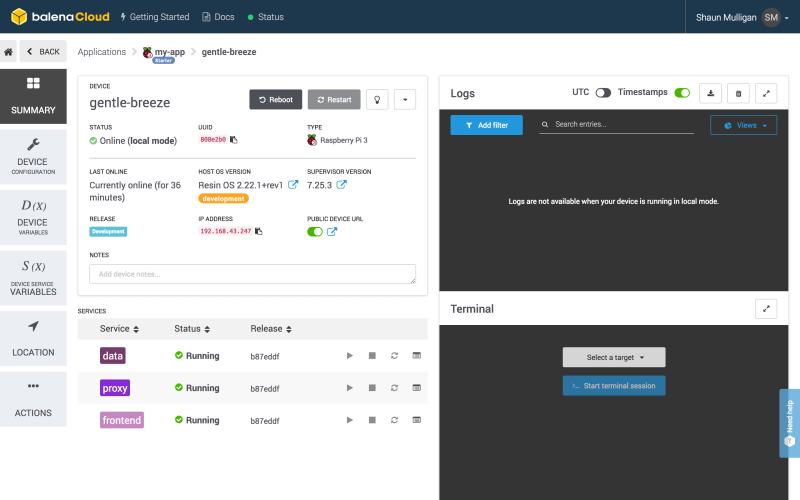Viewport: 800px width, 500px height.
Task: Open the Views dropdown in Logs
Action: pos(743,125)
